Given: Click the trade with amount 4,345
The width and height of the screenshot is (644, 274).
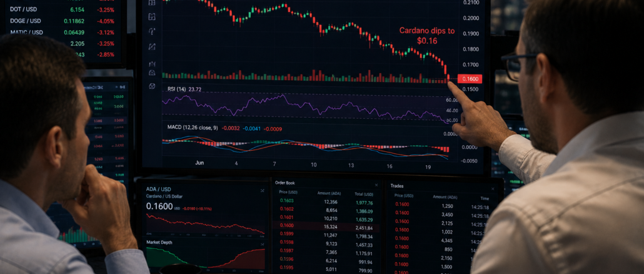Looking at the screenshot, I should 442,240.
